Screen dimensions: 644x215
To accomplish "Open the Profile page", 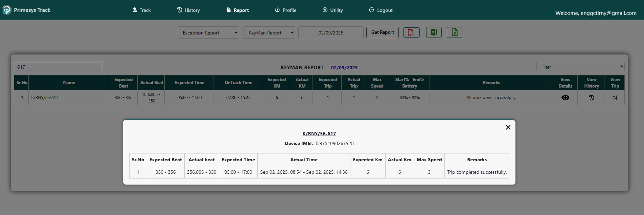I will click(285, 10).
